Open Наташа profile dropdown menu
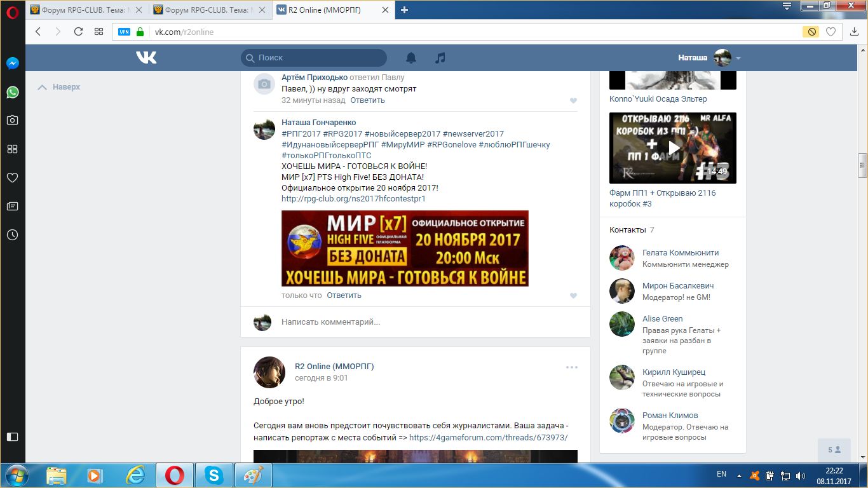 click(x=709, y=58)
